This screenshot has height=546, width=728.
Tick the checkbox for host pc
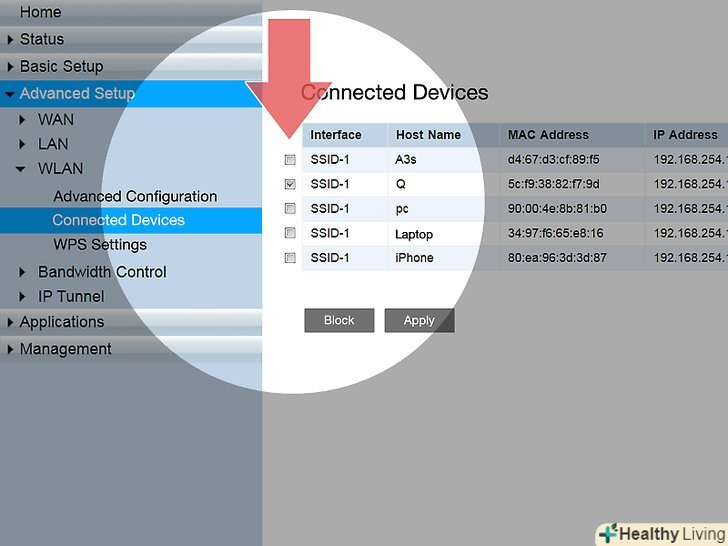click(290, 208)
